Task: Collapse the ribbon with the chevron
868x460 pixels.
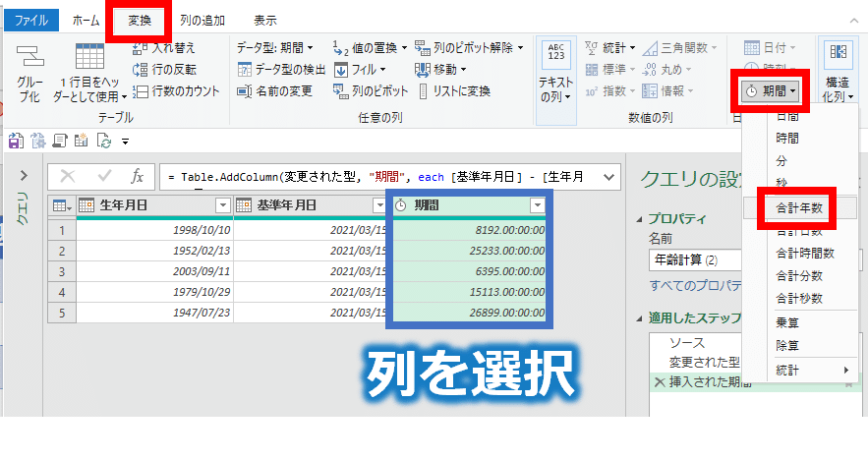Action: pos(853,21)
